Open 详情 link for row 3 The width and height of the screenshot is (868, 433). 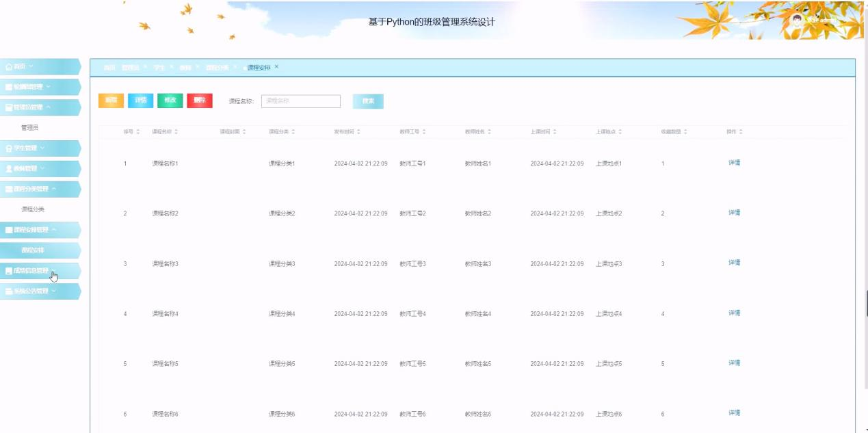(734, 263)
